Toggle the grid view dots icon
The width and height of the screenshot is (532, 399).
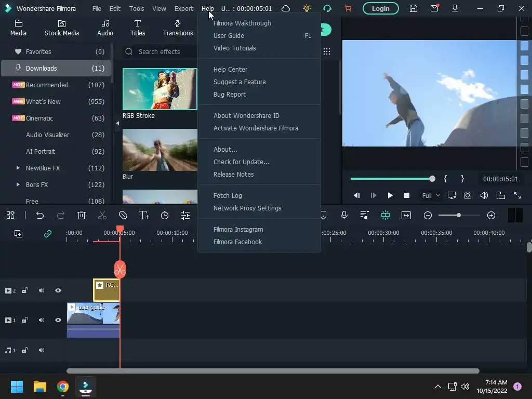pos(327,51)
